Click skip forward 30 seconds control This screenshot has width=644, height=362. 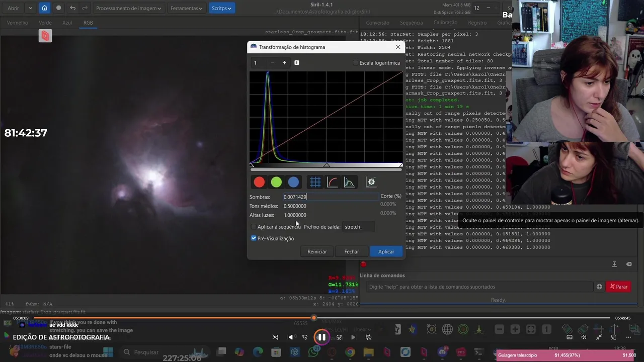point(339,337)
